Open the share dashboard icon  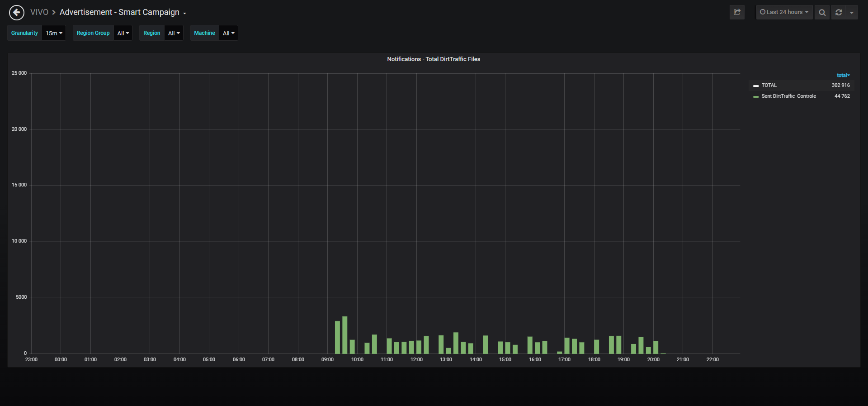coord(737,12)
